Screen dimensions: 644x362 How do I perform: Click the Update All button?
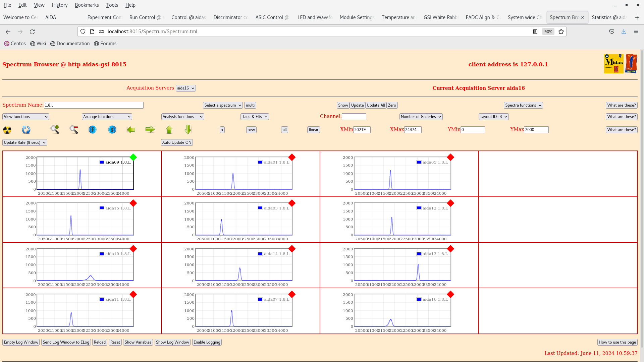click(x=375, y=105)
